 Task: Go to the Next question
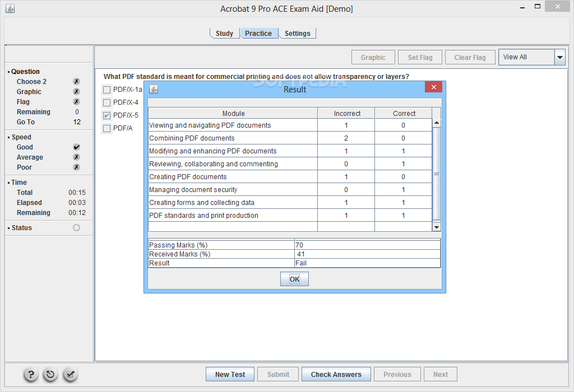[x=441, y=375]
